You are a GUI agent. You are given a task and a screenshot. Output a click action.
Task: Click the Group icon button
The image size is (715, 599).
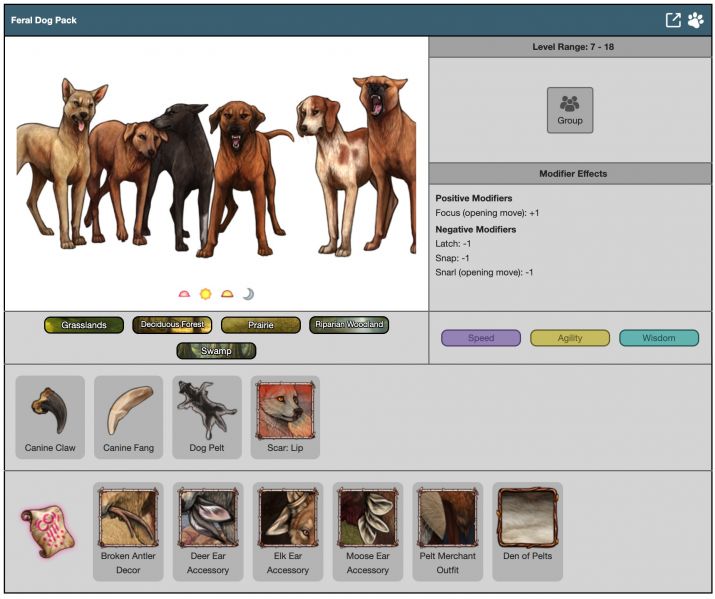570,110
